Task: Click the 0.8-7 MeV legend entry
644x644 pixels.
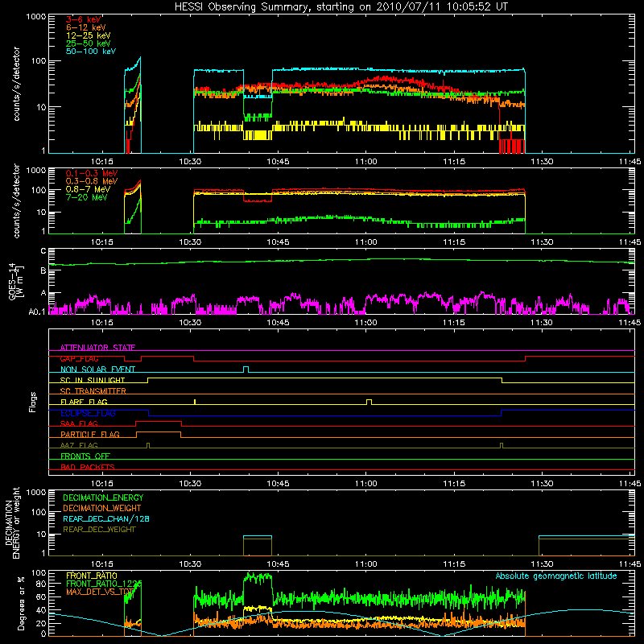Action: 88,189
